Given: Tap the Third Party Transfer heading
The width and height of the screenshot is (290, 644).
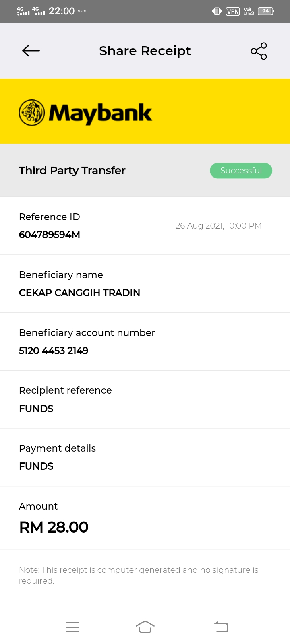Looking at the screenshot, I should click(x=72, y=171).
